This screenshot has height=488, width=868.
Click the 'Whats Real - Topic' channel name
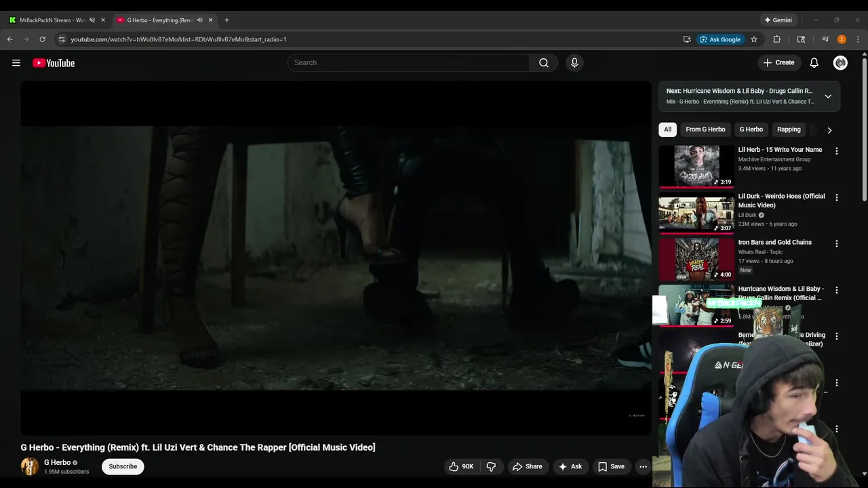pos(760,252)
